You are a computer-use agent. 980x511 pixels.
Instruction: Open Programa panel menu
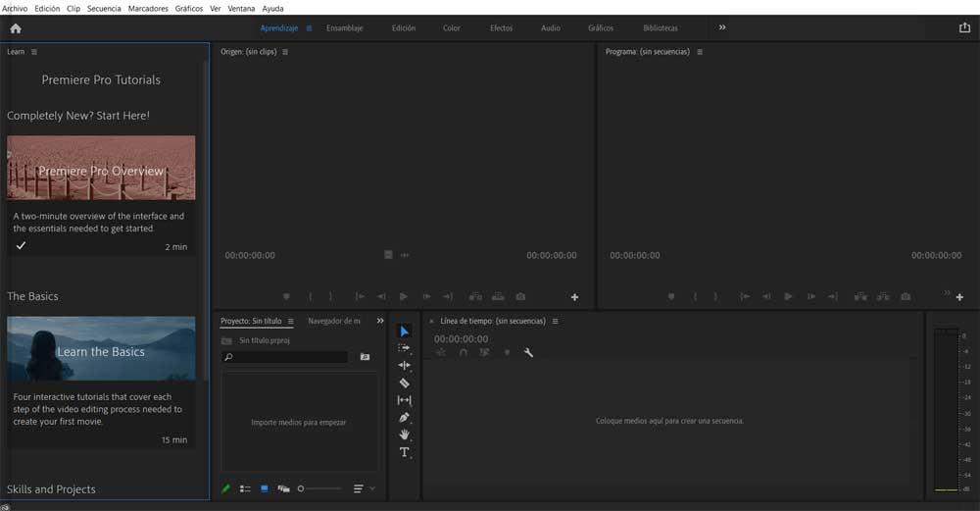coord(700,52)
